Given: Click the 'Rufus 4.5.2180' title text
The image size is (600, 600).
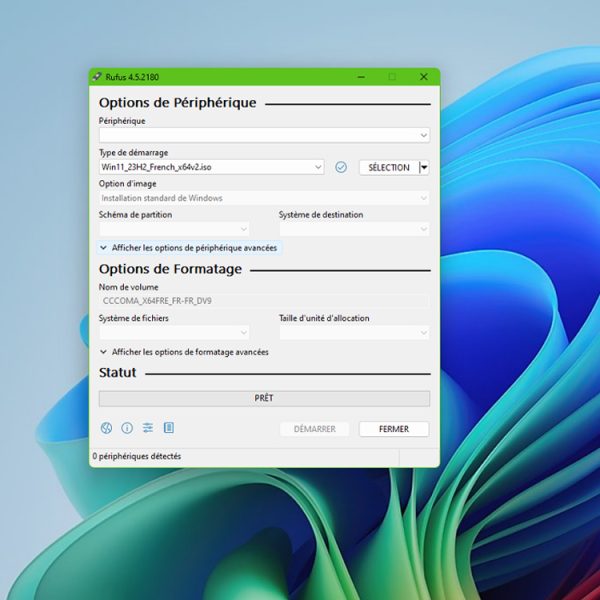Looking at the screenshot, I should [132, 77].
